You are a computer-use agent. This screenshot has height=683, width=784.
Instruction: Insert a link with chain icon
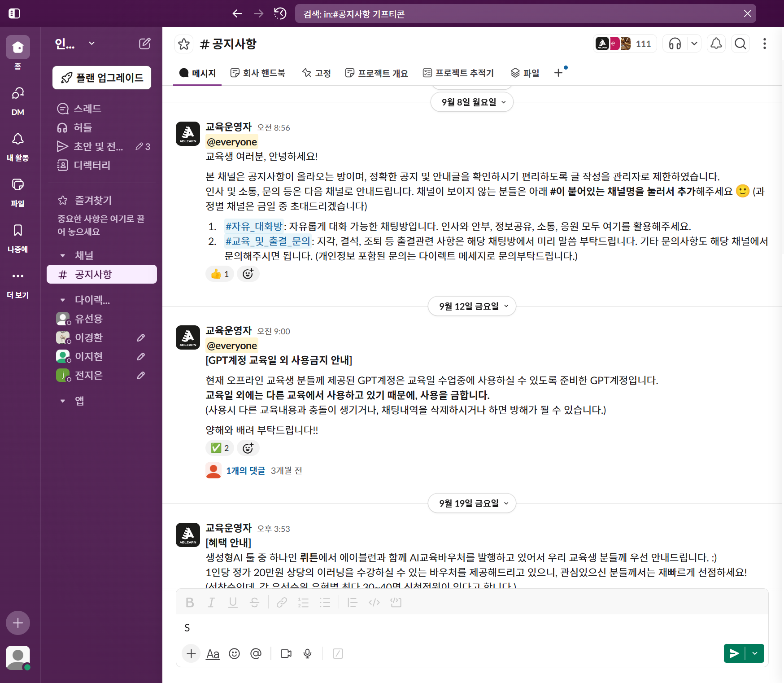point(282,603)
